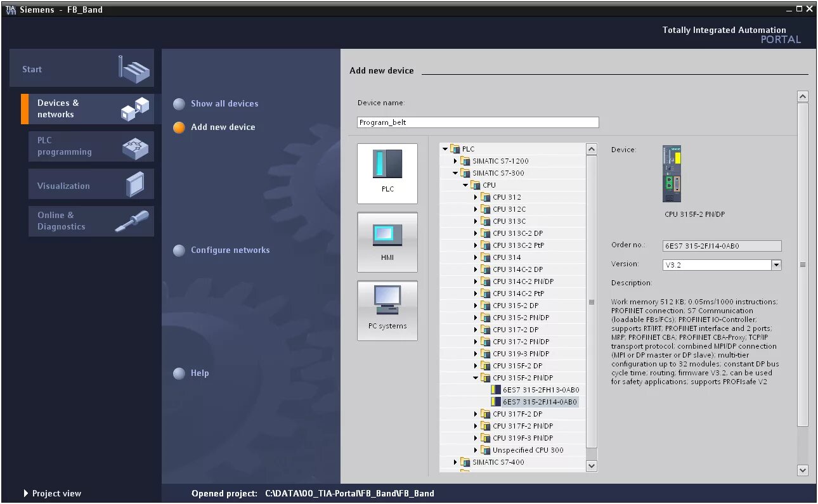Click the Devices & networks cubes icon
The image size is (818, 504).
tap(135, 108)
